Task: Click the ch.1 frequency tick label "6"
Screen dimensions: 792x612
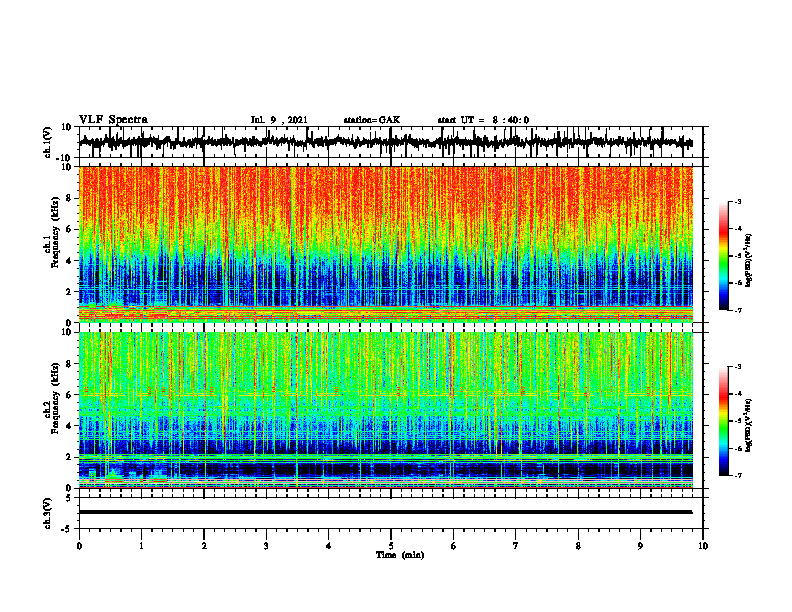Action: click(69, 230)
